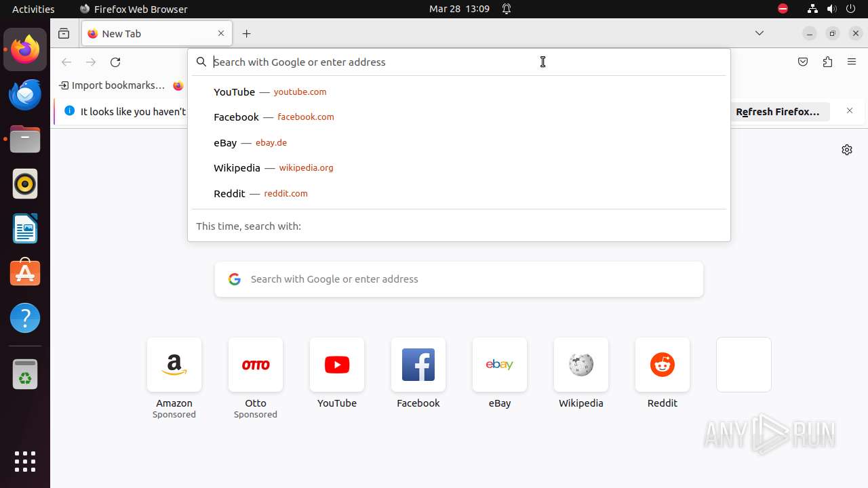Choose Facebook suggestion in address dropdown
The image size is (868, 488).
pyautogui.click(x=459, y=117)
